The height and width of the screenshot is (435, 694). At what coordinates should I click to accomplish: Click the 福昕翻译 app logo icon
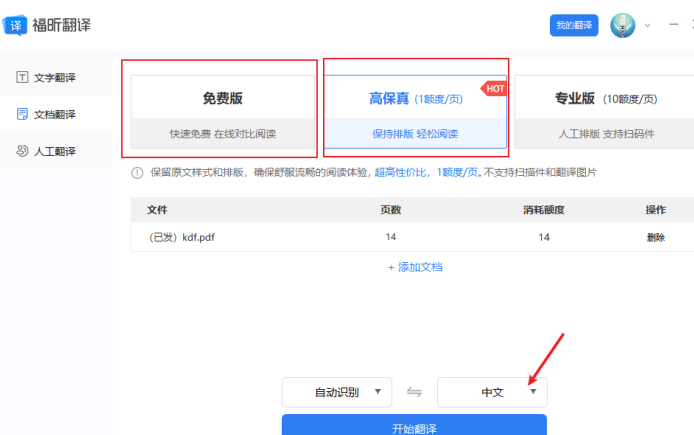15,25
